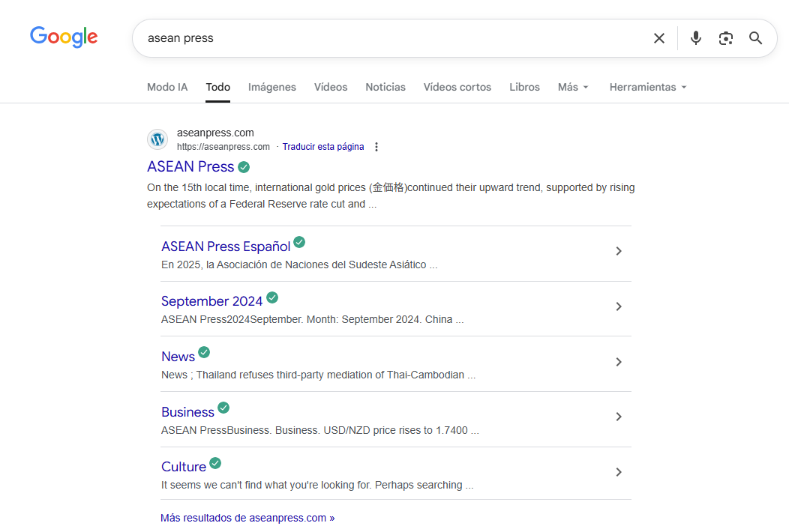Viewport: 789px width, 532px height.
Task: Click into the search input field
Action: 390,38
